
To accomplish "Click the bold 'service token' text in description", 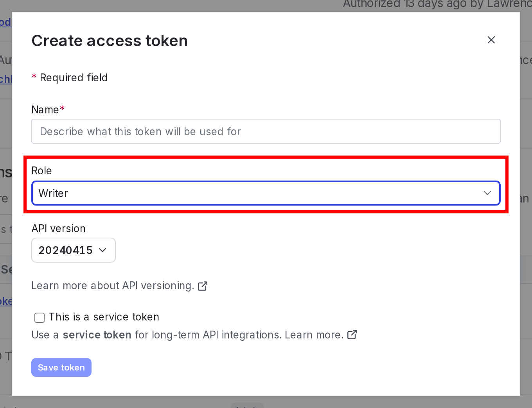I will coord(97,335).
